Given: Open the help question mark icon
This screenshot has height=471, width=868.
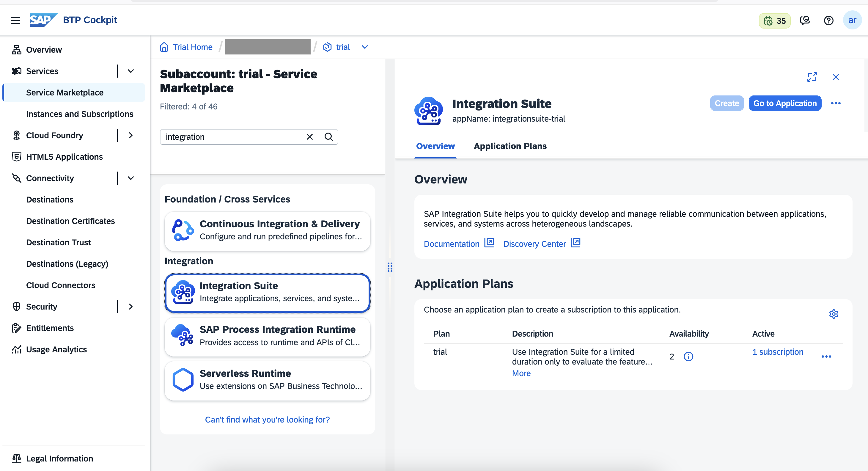Looking at the screenshot, I should (828, 21).
